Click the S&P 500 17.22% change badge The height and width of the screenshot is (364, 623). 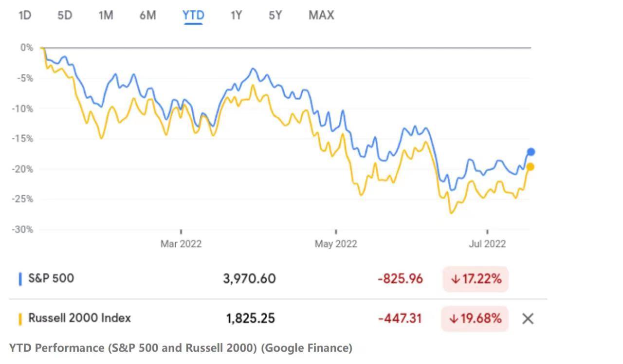click(476, 279)
